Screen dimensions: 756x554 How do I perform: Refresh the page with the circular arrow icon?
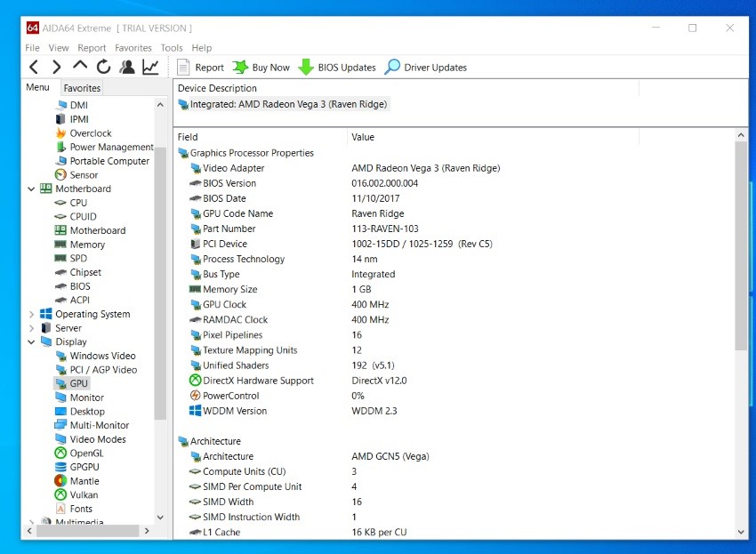(103, 67)
